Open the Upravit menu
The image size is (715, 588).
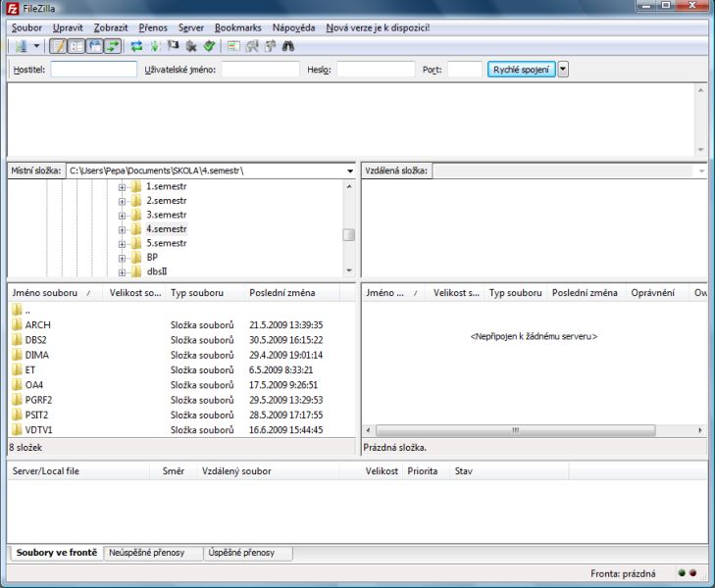[x=68, y=27]
